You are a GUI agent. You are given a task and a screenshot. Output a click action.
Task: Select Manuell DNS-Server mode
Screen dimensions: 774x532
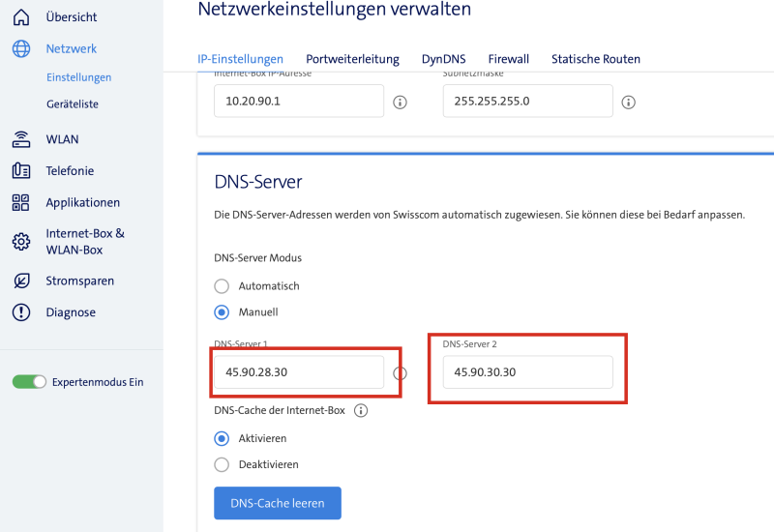click(222, 312)
